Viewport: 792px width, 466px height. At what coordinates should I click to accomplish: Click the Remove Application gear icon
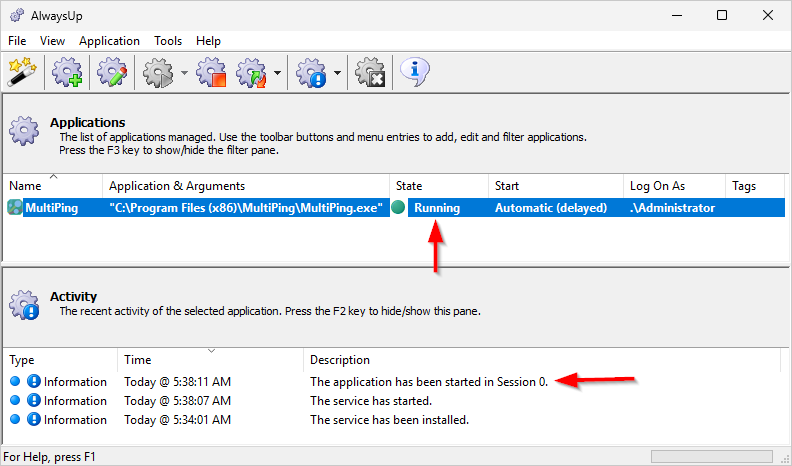[370, 73]
